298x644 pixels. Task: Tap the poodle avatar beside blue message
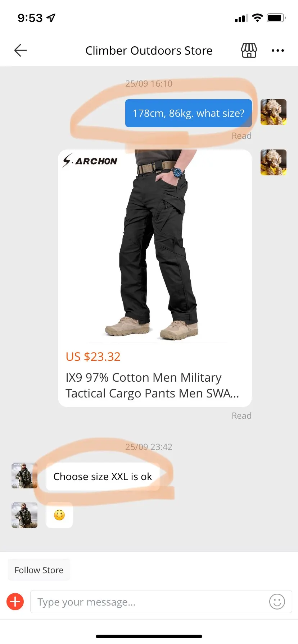(x=274, y=112)
